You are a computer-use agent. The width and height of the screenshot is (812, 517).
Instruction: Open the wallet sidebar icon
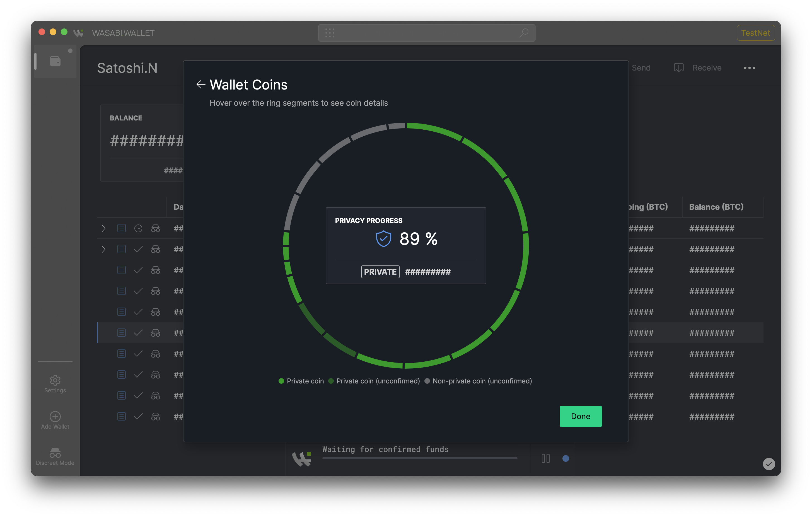55,61
